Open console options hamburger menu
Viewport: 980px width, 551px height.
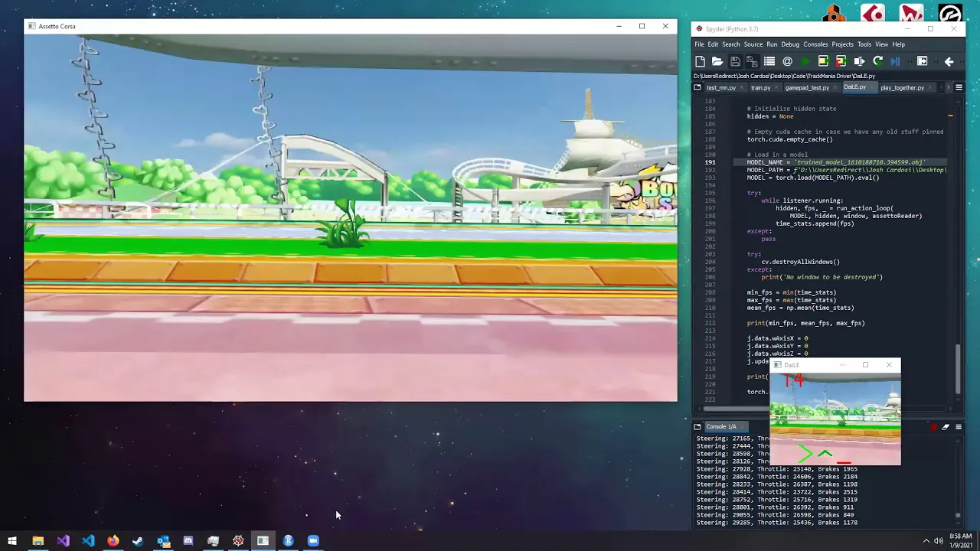pyautogui.click(x=958, y=427)
